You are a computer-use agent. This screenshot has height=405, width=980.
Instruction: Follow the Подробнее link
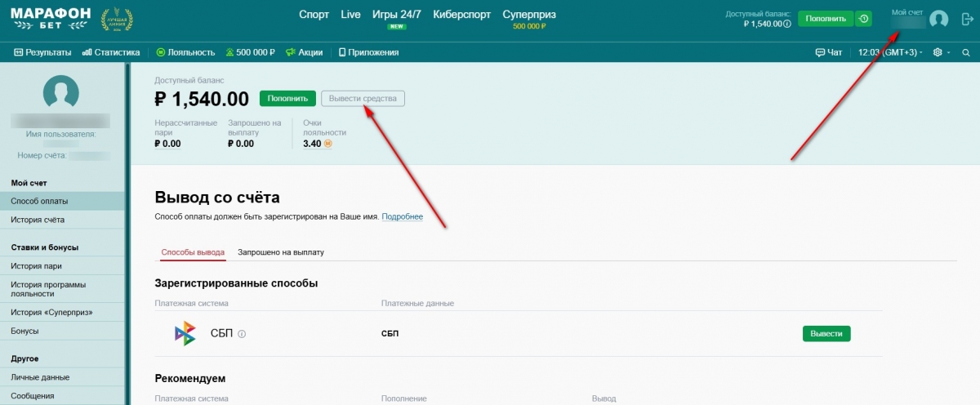(402, 216)
